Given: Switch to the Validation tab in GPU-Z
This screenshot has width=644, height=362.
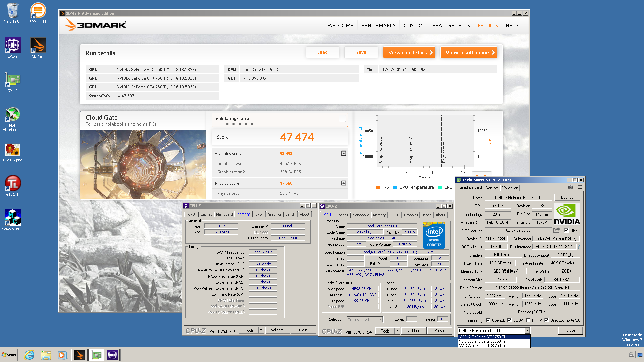Looking at the screenshot, I should click(510, 188).
